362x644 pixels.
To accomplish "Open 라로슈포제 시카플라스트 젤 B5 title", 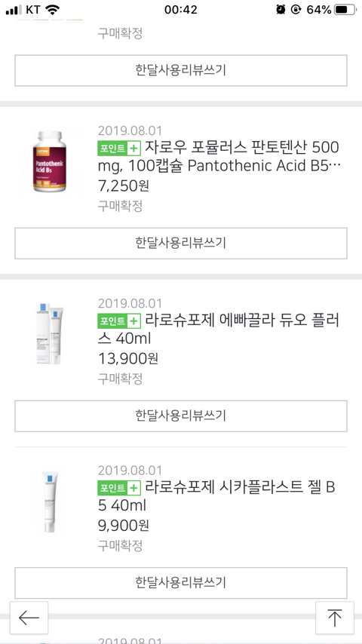I will [x=217, y=496].
